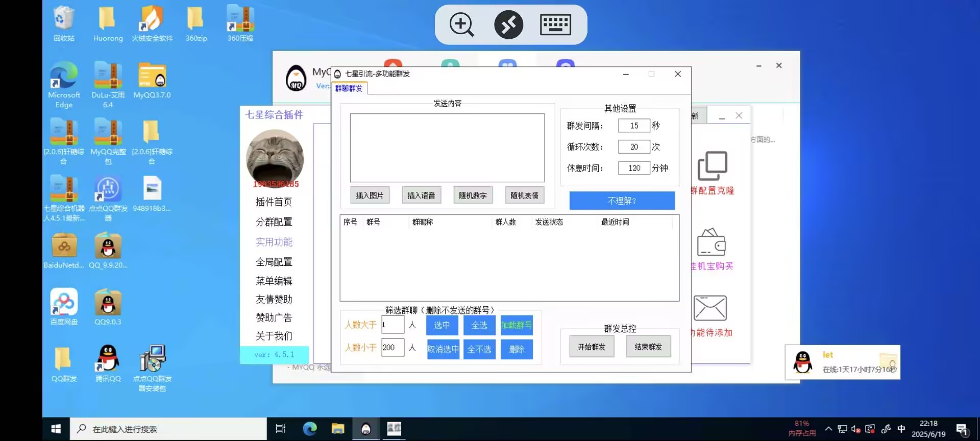This screenshot has height=441, width=980.
Task: Select the 群聊群发 tab
Action: pos(349,88)
